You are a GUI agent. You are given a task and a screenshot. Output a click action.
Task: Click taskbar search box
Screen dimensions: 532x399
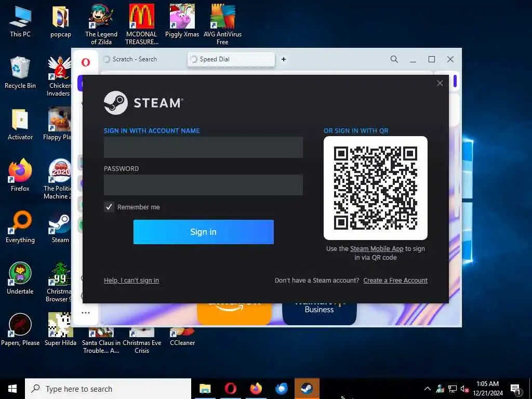pyautogui.click(x=108, y=389)
